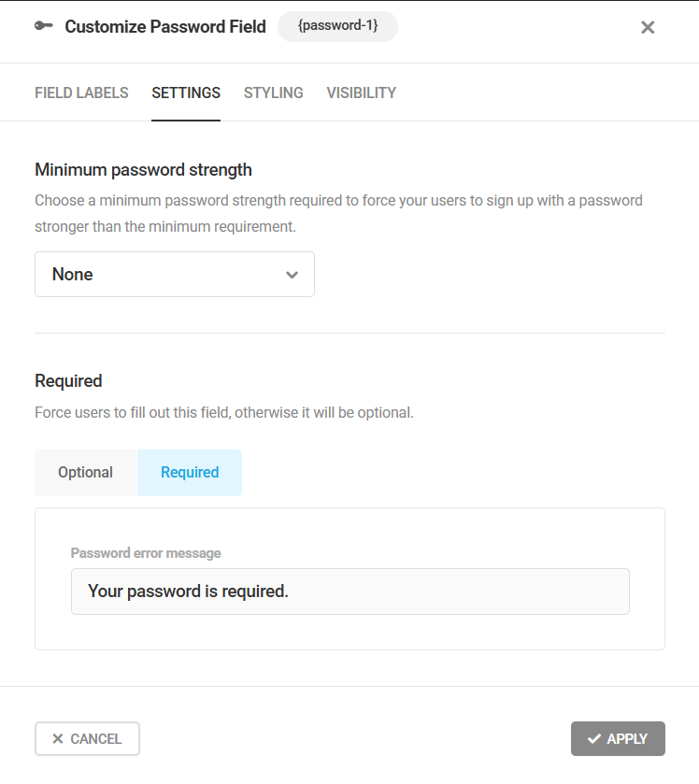Open the Styling tab

tap(273, 93)
